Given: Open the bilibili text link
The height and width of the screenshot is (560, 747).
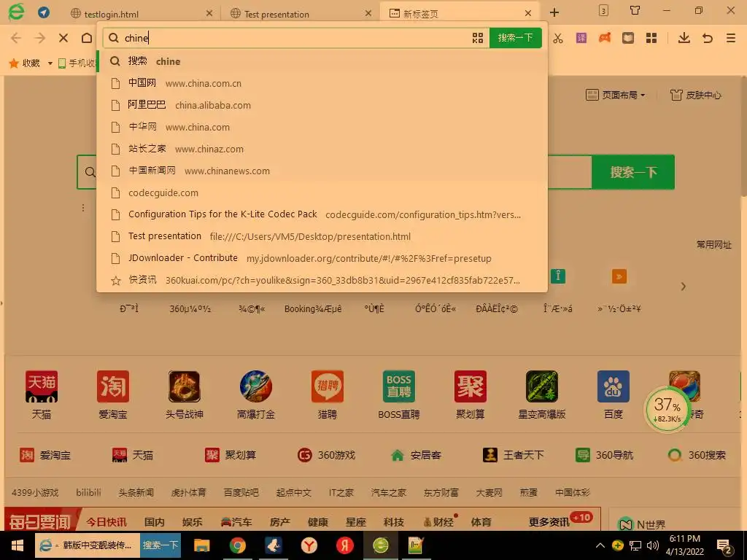Looking at the screenshot, I should 88,492.
